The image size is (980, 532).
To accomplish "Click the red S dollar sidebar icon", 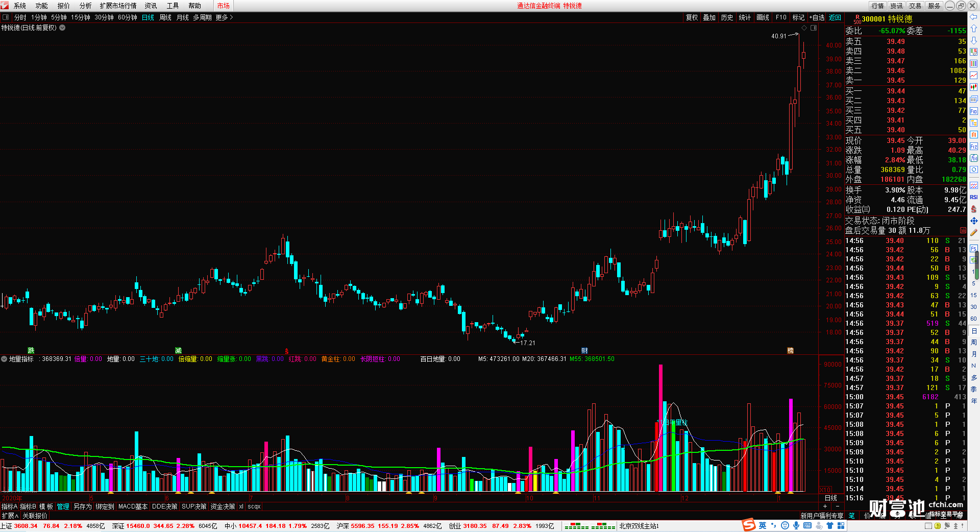I will click(973, 209).
